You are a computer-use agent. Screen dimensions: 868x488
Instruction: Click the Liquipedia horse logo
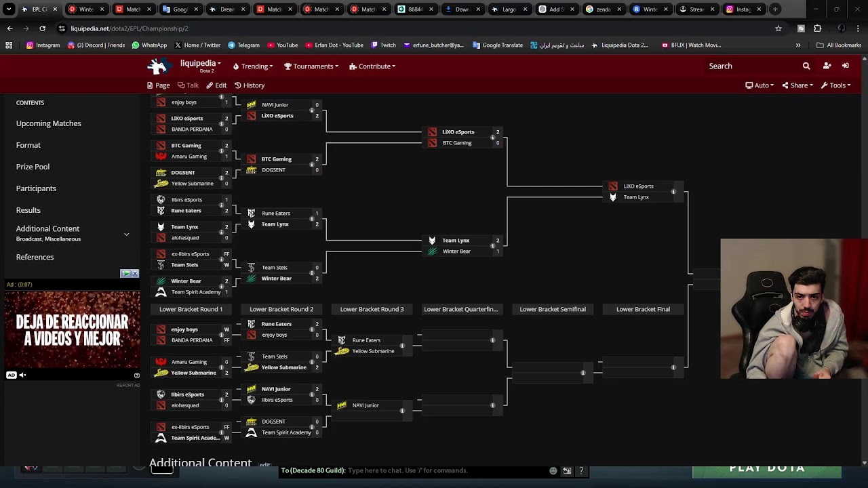click(x=158, y=66)
